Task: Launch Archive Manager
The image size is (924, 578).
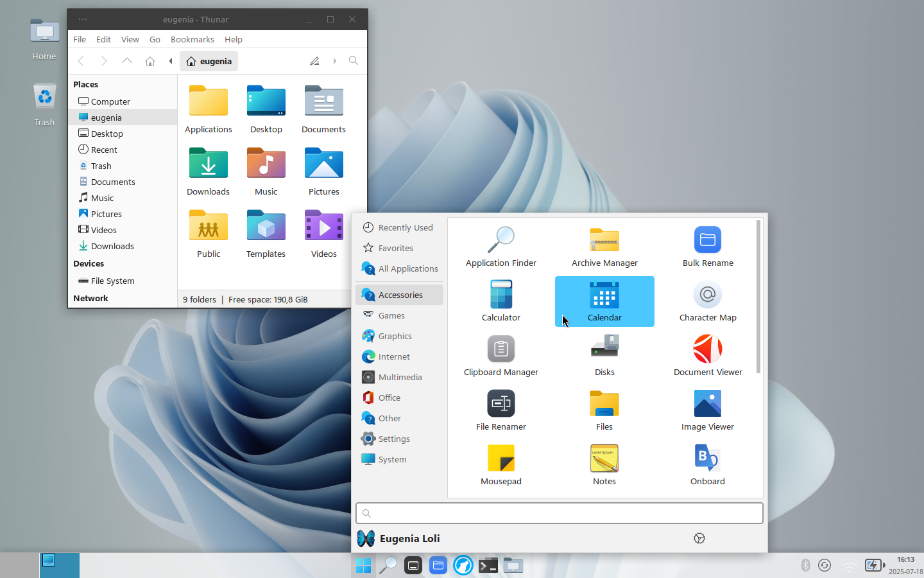Action: click(x=604, y=247)
